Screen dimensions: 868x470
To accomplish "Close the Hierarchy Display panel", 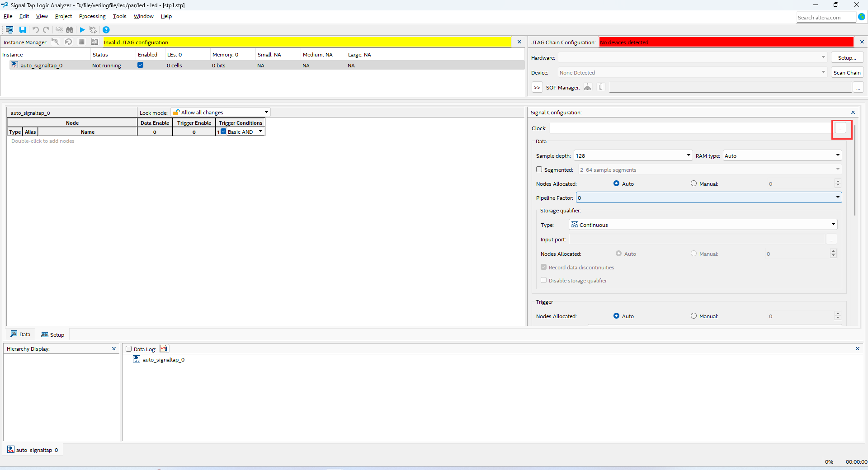I will click(114, 349).
